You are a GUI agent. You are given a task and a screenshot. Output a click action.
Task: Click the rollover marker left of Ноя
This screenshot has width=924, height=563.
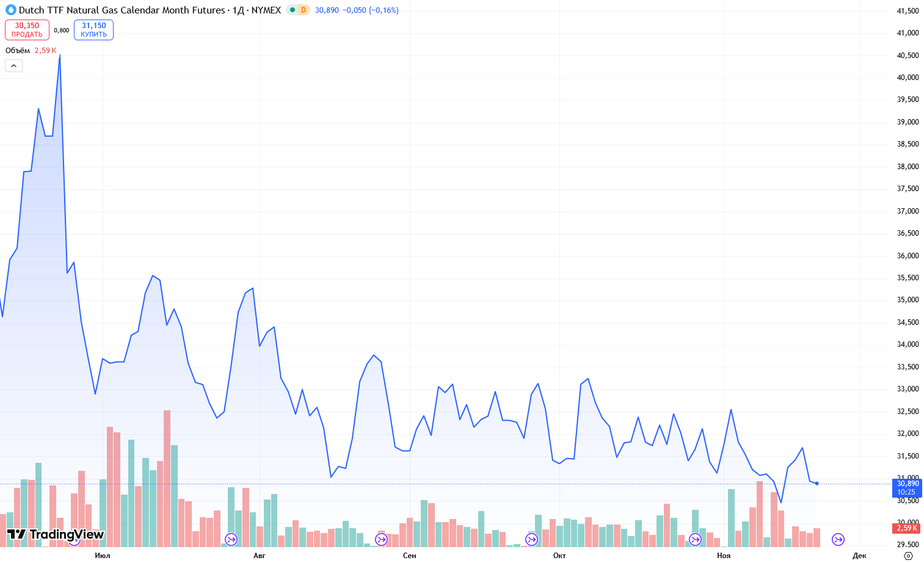coord(695,539)
